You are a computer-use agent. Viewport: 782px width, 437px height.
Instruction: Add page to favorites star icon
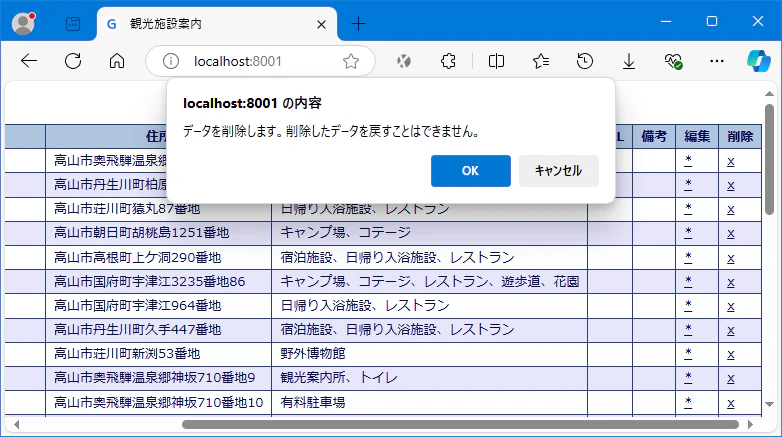click(351, 61)
